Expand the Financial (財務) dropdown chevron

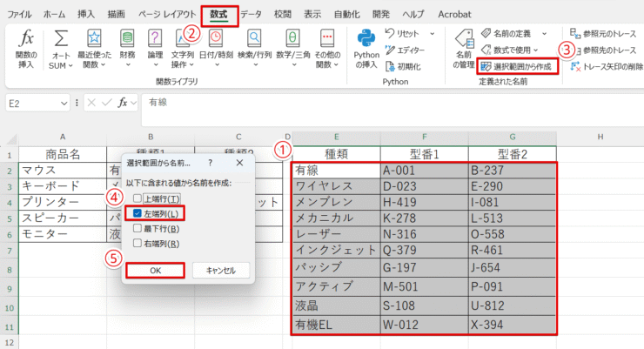coord(128,65)
